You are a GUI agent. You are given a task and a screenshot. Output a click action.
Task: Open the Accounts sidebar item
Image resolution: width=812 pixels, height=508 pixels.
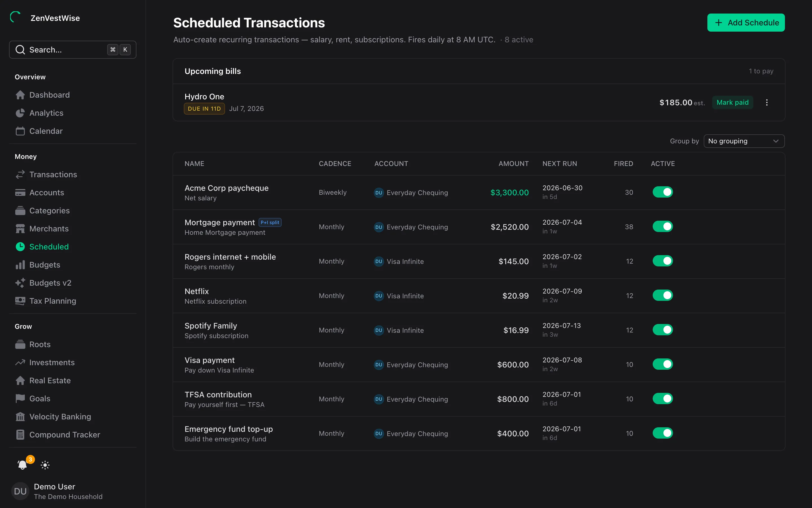click(x=72, y=192)
